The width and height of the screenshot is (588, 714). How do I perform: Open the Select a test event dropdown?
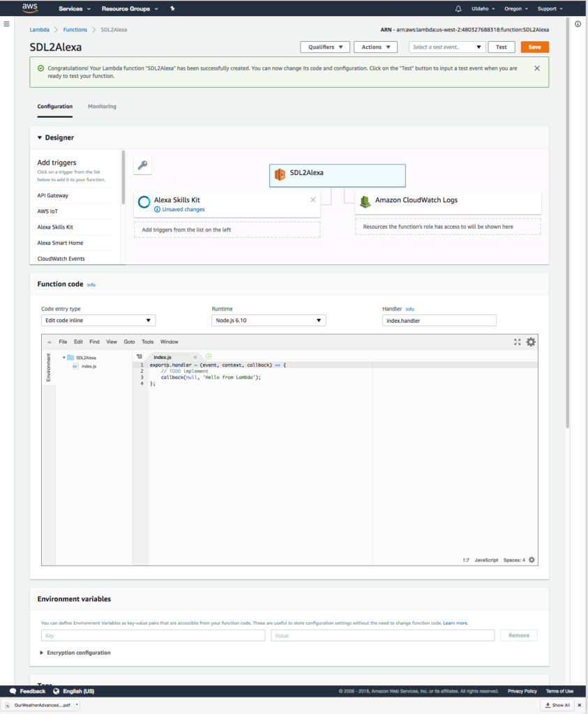pos(447,47)
